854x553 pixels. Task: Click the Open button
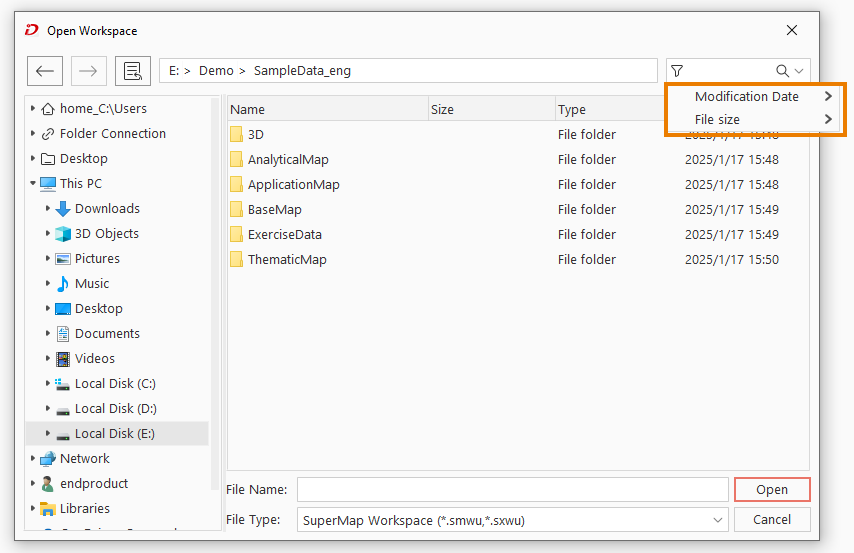click(x=771, y=490)
